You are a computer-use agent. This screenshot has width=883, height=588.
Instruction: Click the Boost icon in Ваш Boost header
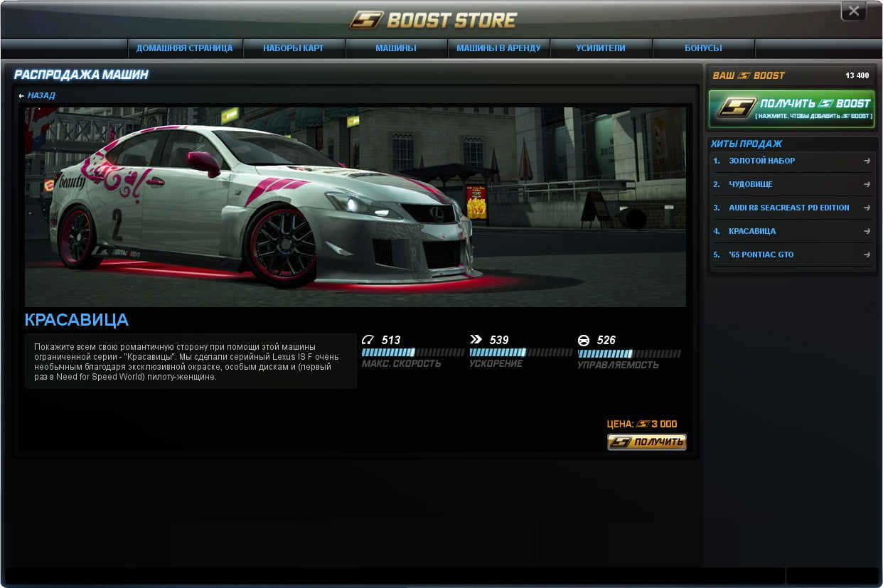(x=744, y=75)
